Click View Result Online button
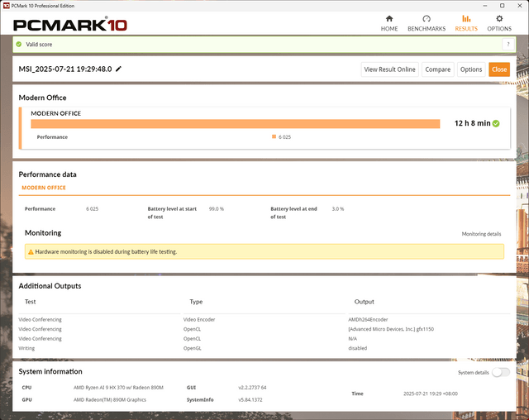 tap(389, 69)
